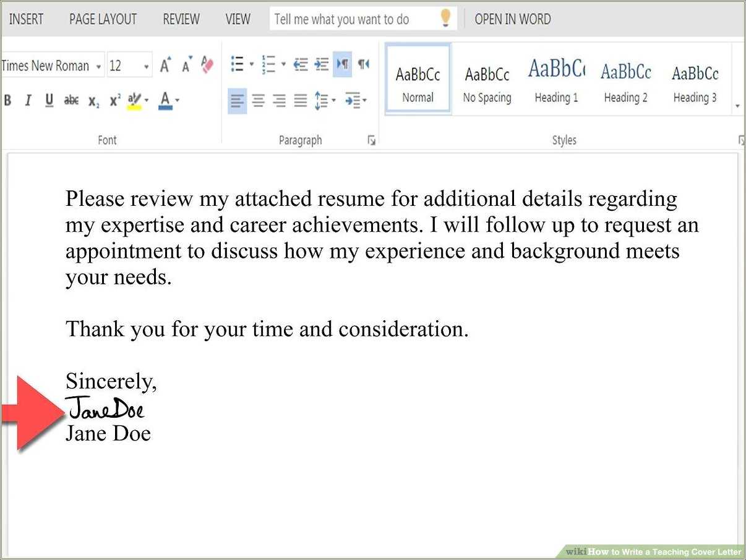746x560 pixels.
Task: Click the OPEN IN WORD button
Action: point(512,19)
